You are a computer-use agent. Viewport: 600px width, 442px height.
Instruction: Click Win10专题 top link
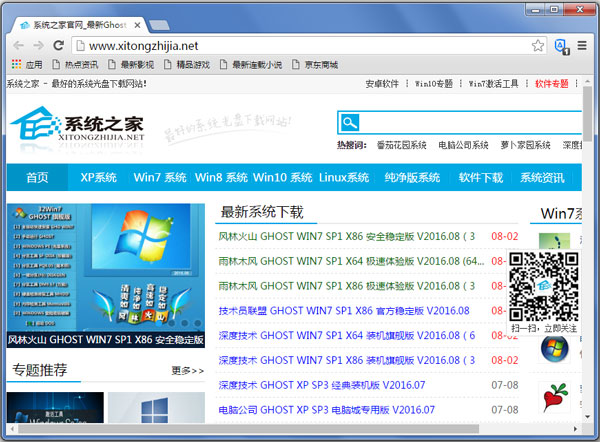(x=434, y=83)
